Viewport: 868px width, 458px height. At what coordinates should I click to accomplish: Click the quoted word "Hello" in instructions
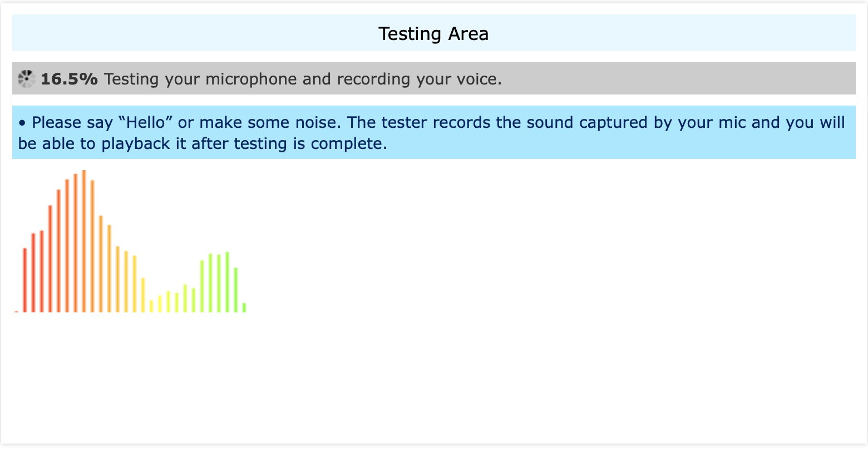[146, 122]
